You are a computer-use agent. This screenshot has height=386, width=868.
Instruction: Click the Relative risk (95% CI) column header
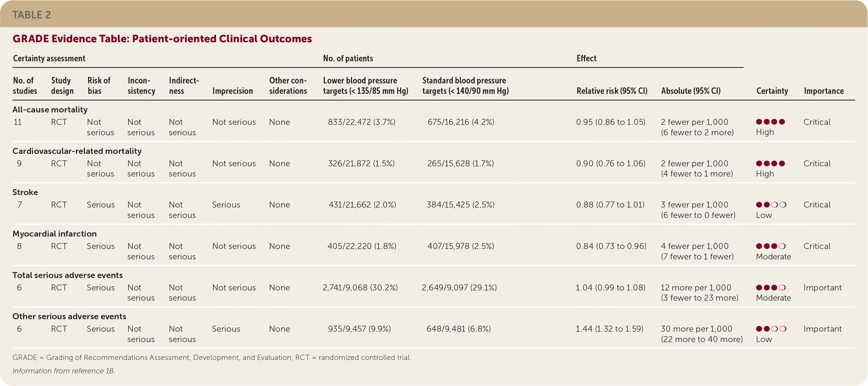612,91
